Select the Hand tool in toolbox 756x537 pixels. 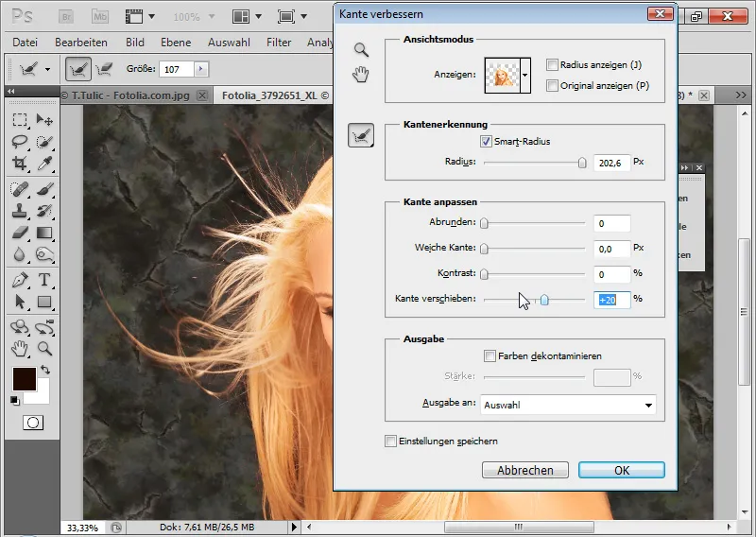pos(19,348)
